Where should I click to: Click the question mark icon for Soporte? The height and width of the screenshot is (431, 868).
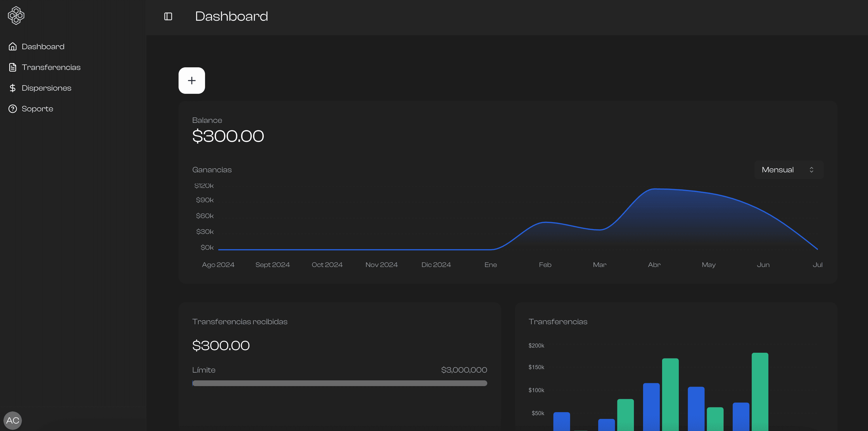click(12, 108)
